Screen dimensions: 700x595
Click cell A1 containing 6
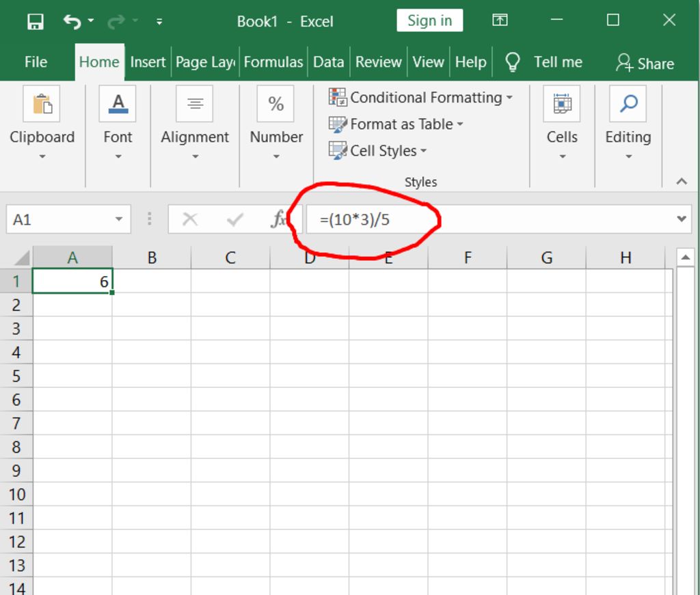(x=72, y=281)
